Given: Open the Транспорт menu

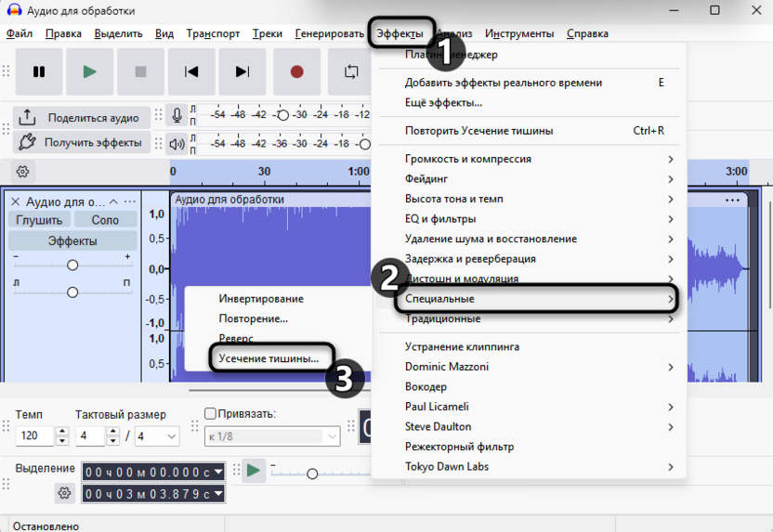Looking at the screenshot, I should pyautogui.click(x=213, y=33).
